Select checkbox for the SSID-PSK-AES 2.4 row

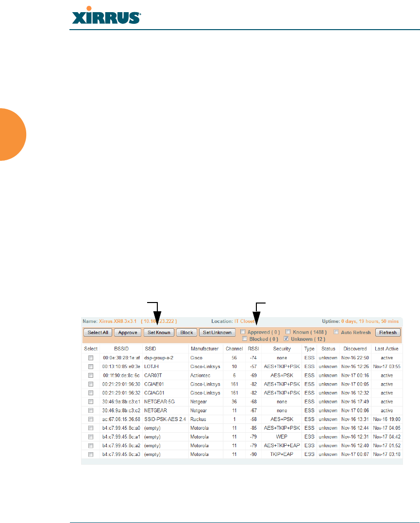pos(91,419)
